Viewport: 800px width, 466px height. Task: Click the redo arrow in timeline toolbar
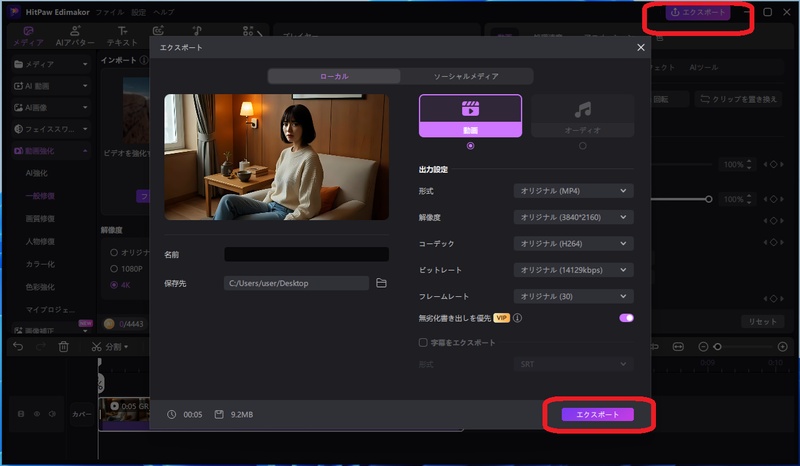point(41,347)
